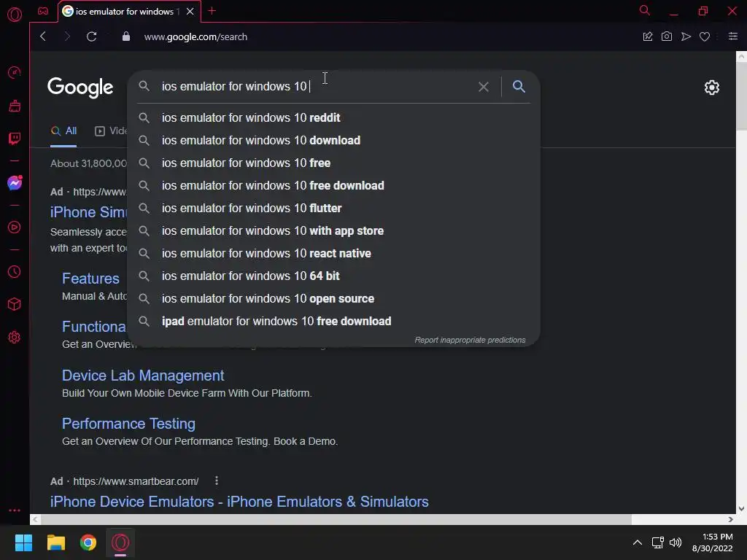Click the site security lock icon
The width and height of the screenshot is (747, 560).
coord(125,36)
